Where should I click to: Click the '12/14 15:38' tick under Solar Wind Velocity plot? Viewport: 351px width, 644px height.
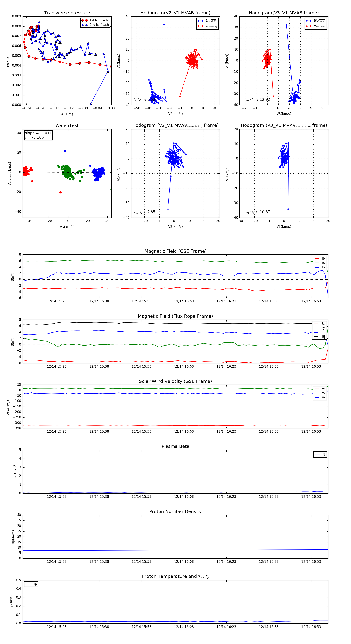[x=99, y=431]
